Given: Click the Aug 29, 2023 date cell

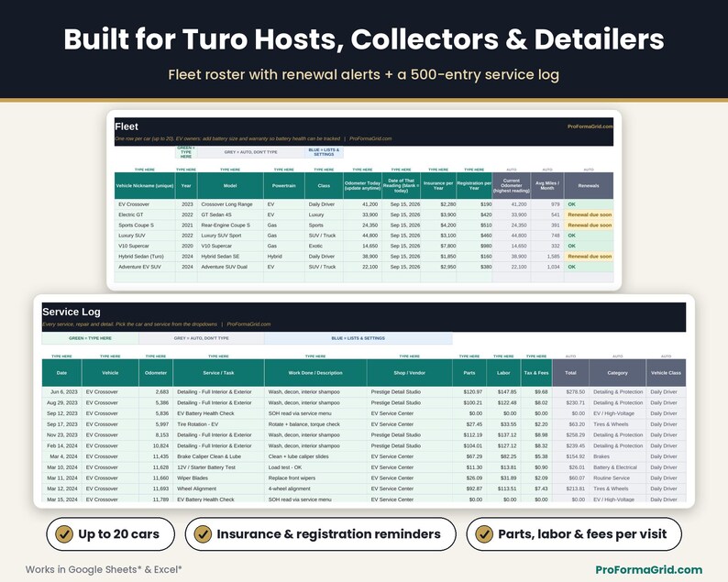Looking at the screenshot, I should click(x=61, y=403).
